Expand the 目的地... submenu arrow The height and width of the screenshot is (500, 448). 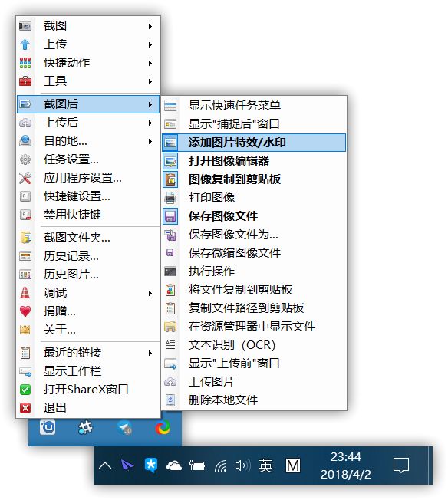[x=150, y=141]
